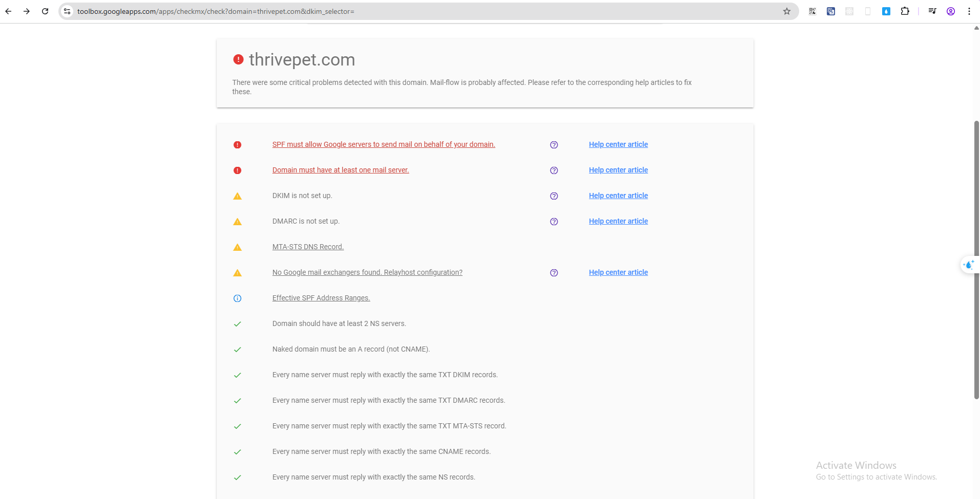Click green check next to TXT MTA-STS record row
Viewport: 980px width, 499px height.
[x=237, y=426]
